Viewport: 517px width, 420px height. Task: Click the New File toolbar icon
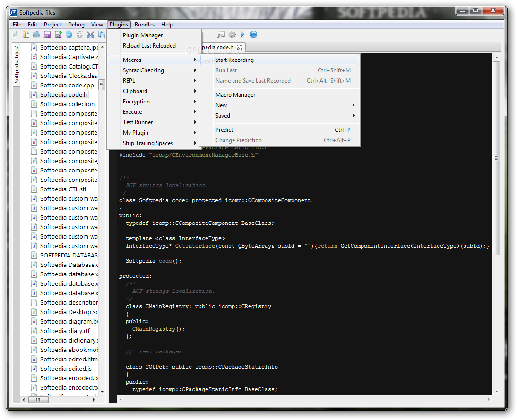point(15,34)
